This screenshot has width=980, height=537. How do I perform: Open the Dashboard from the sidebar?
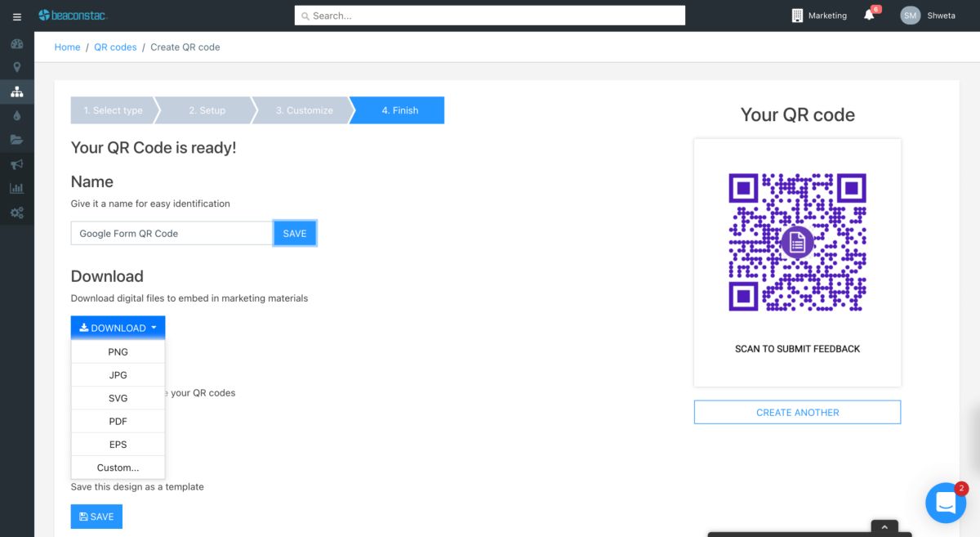coord(16,43)
